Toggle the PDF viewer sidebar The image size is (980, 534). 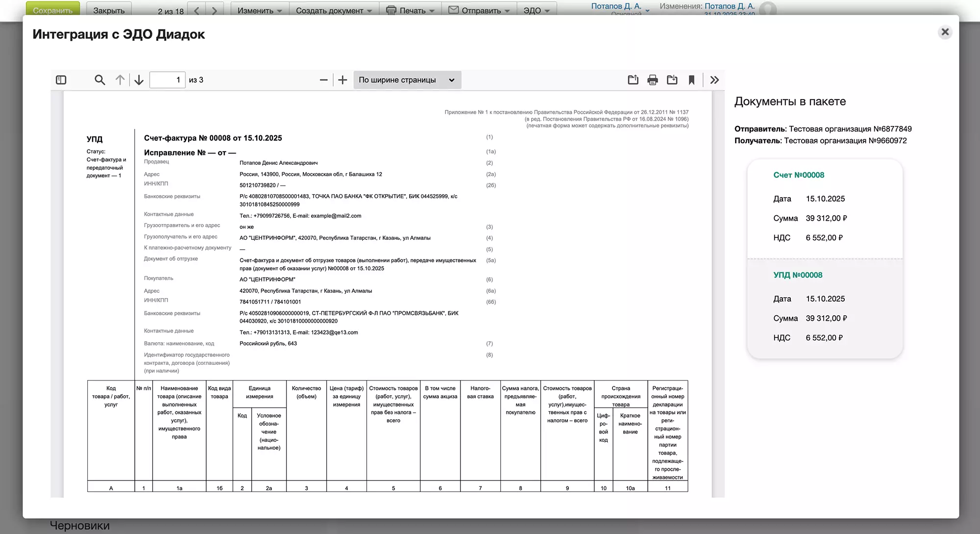(61, 80)
